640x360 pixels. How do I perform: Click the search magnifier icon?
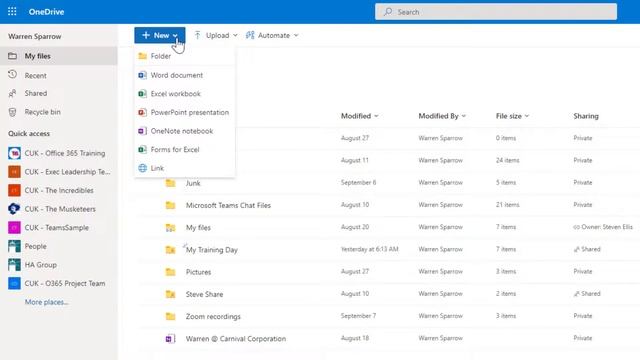[388, 12]
